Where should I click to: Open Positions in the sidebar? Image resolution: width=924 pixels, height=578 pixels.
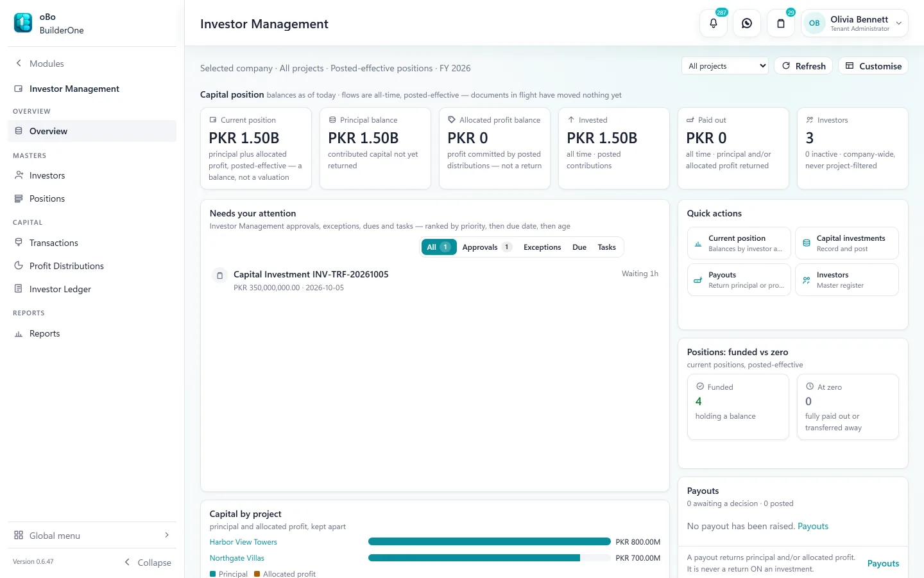(92, 198)
